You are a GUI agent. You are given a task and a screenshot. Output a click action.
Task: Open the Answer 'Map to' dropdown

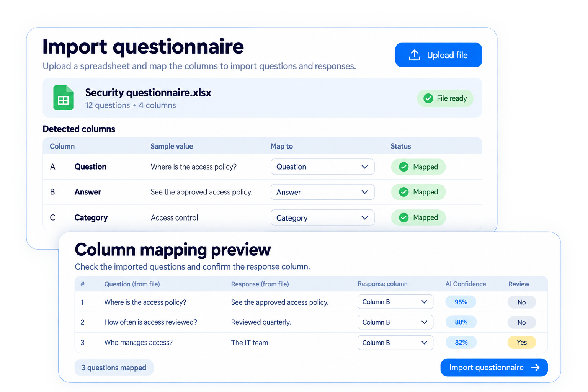(x=322, y=192)
